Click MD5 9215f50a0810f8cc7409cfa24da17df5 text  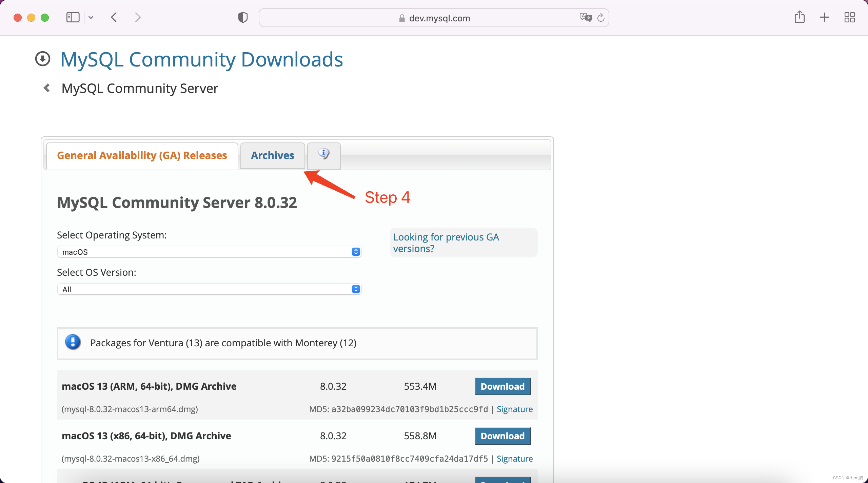click(398, 459)
